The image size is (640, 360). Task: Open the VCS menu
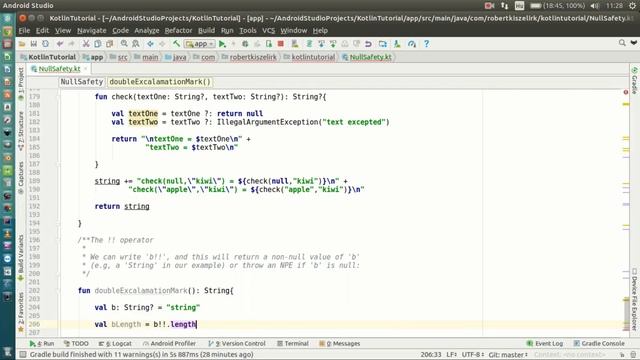[268, 31]
